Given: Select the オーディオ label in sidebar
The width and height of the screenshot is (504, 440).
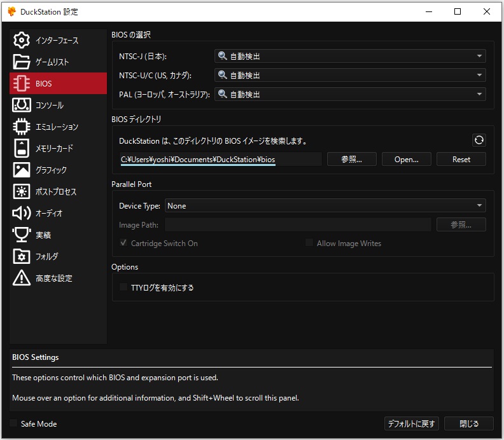Looking at the screenshot, I should (49, 213).
